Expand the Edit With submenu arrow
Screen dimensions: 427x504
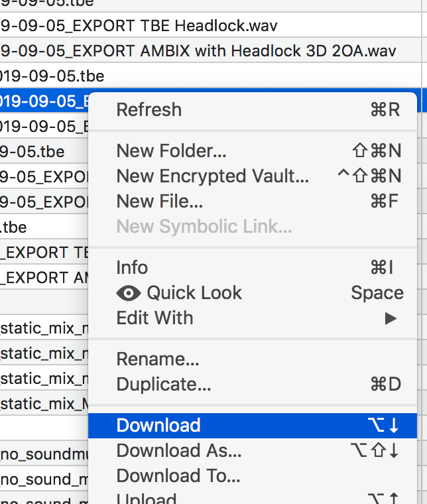(391, 318)
